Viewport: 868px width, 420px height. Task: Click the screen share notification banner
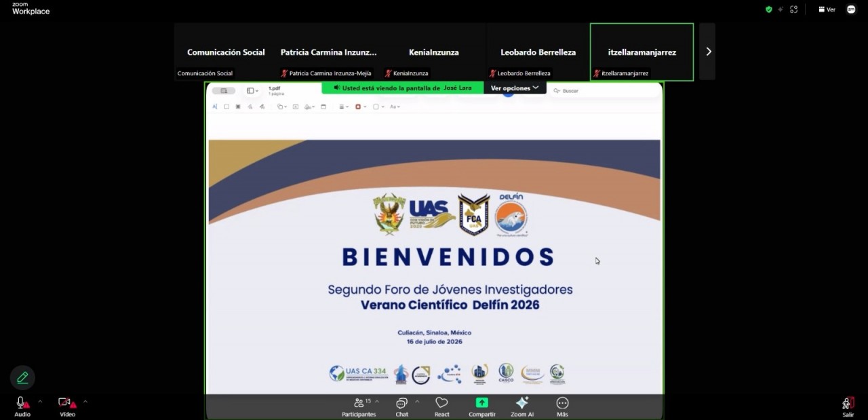coord(403,88)
